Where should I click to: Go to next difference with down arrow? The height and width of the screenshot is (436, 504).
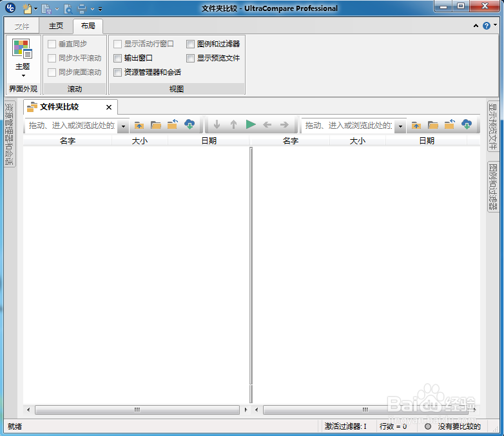[217, 124]
